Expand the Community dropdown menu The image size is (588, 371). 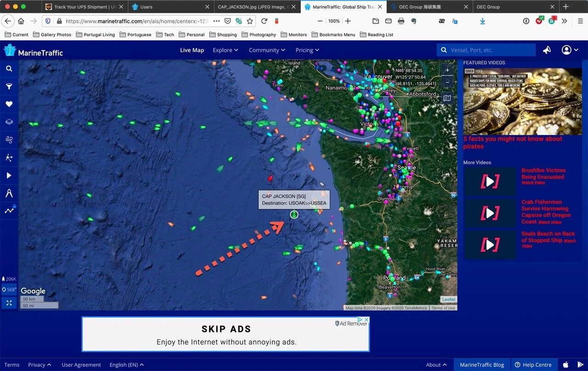pyautogui.click(x=267, y=50)
